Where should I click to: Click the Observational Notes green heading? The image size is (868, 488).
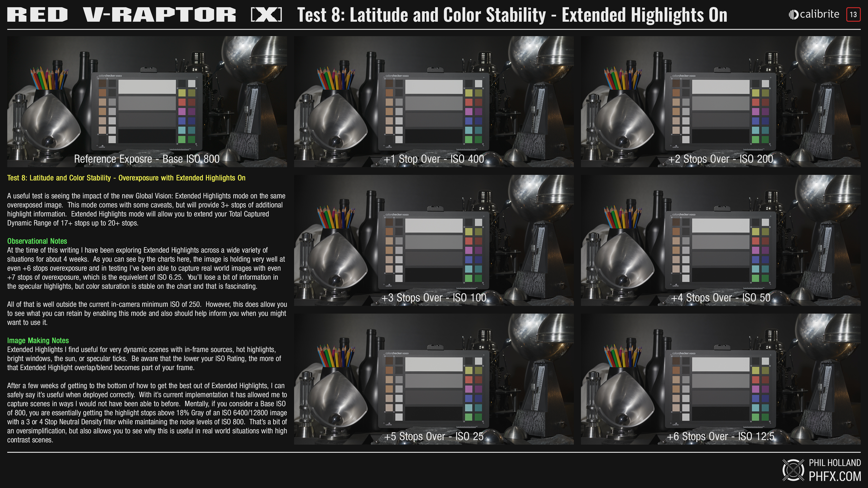(x=37, y=241)
